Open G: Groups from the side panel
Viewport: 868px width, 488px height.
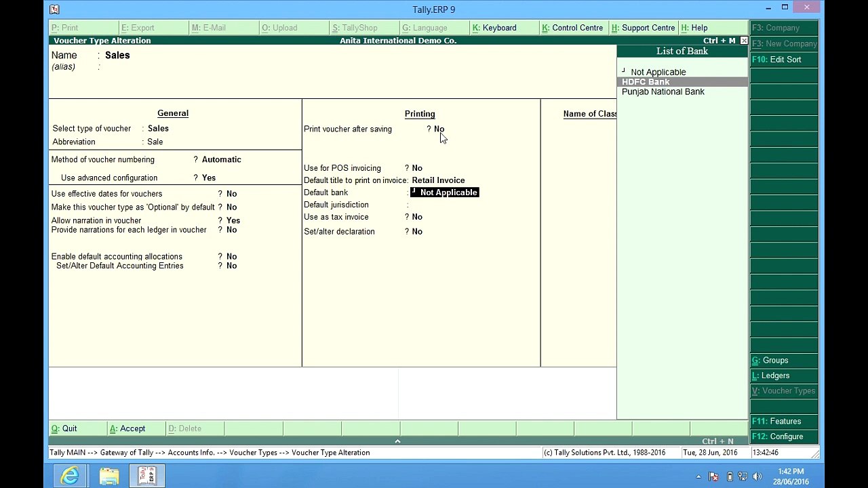(784, 361)
